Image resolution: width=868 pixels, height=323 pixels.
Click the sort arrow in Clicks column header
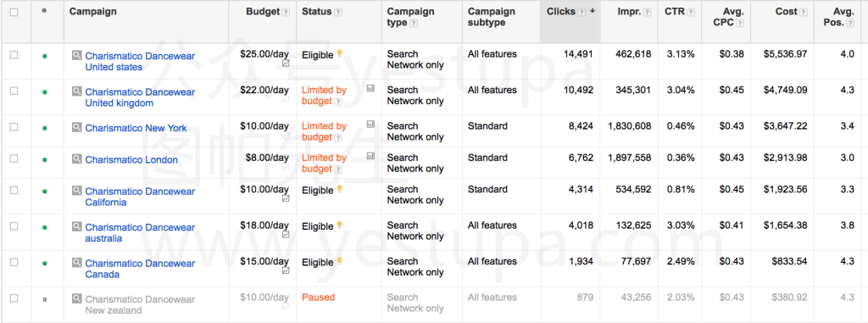tap(593, 12)
